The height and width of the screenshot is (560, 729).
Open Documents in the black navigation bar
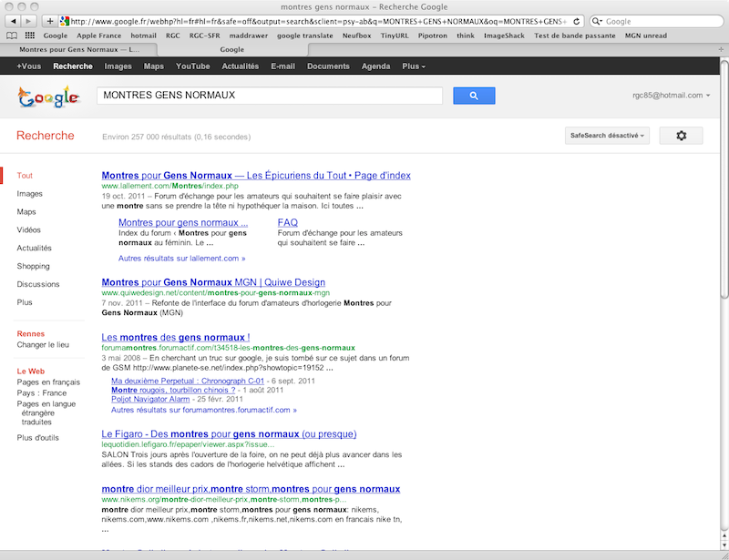tap(328, 66)
